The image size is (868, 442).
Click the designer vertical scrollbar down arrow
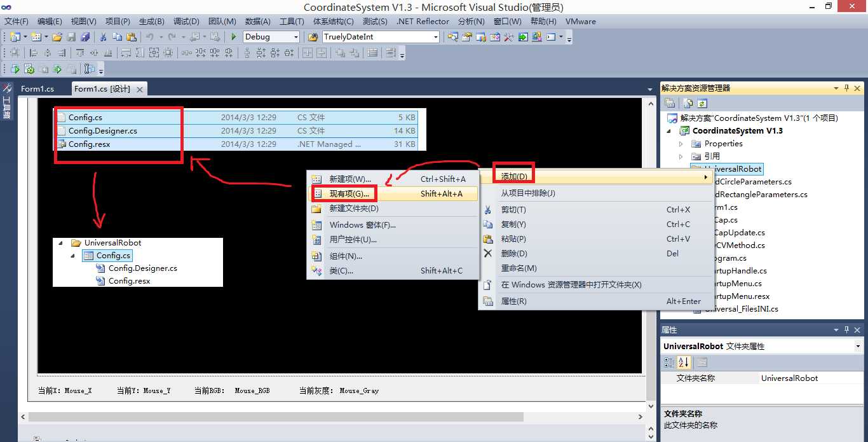(x=650, y=406)
